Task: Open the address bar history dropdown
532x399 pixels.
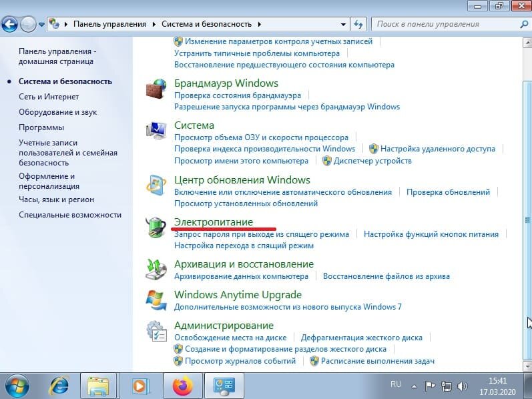Action: coord(343,25)
